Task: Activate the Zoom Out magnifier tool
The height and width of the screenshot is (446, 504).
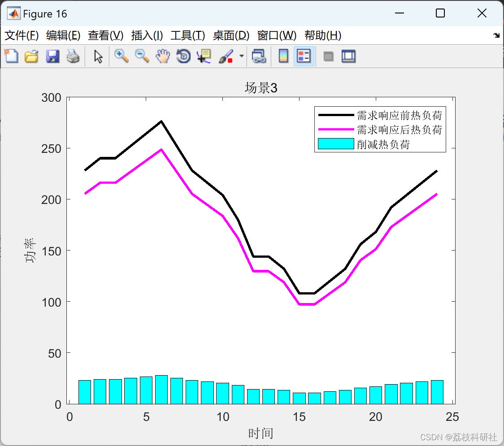Action: point(142,56)
